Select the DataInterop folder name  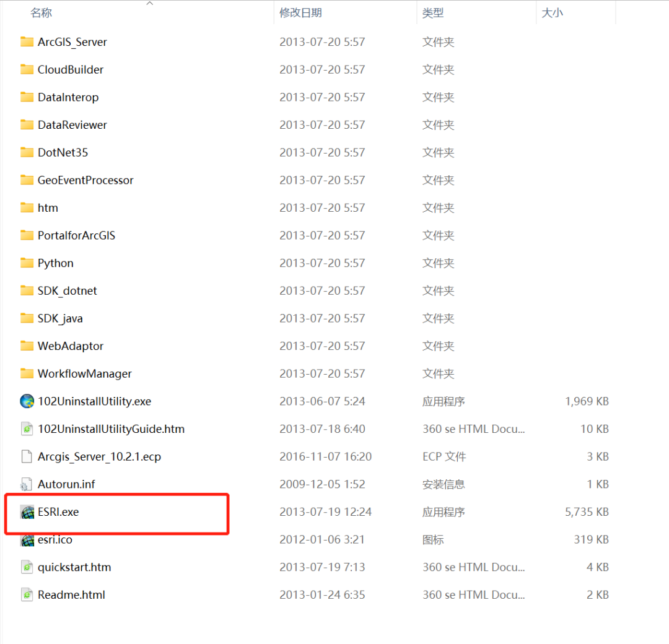[x=68, y=97]
